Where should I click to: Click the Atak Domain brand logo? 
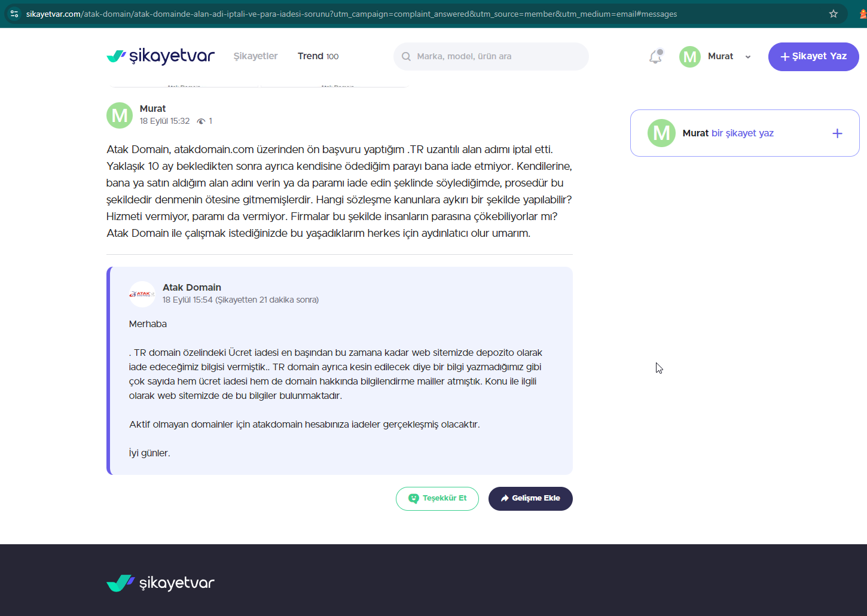point(142,294)
